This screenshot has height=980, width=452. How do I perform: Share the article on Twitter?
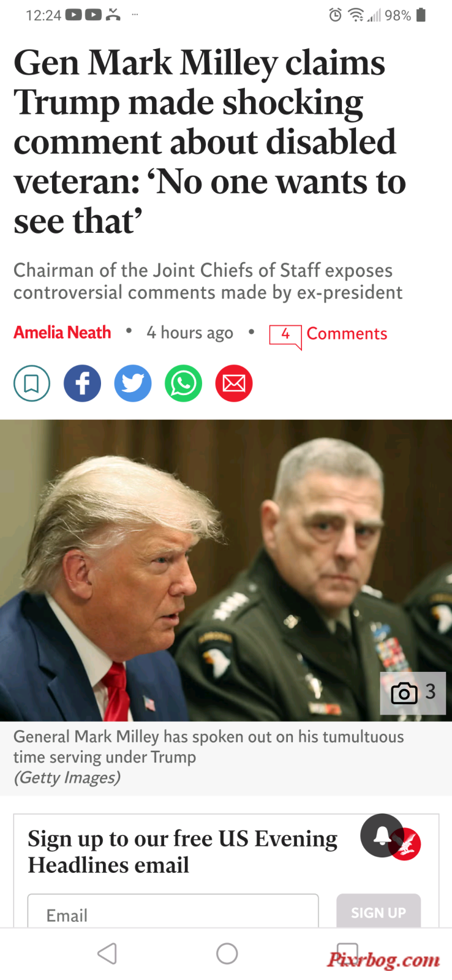click(x=133, y=383)
